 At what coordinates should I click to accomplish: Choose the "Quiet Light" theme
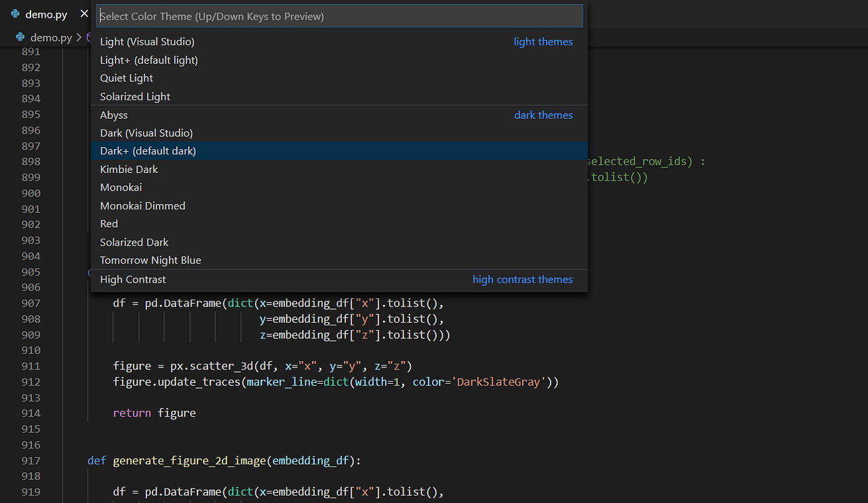[x=126, y=78]
